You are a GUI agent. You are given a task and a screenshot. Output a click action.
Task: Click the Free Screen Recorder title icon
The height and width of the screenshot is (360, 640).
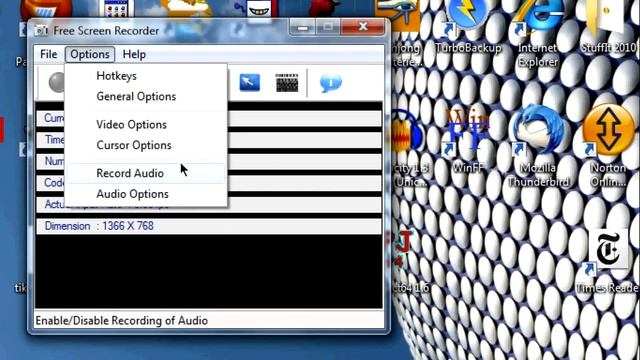[x=41, y=31]
